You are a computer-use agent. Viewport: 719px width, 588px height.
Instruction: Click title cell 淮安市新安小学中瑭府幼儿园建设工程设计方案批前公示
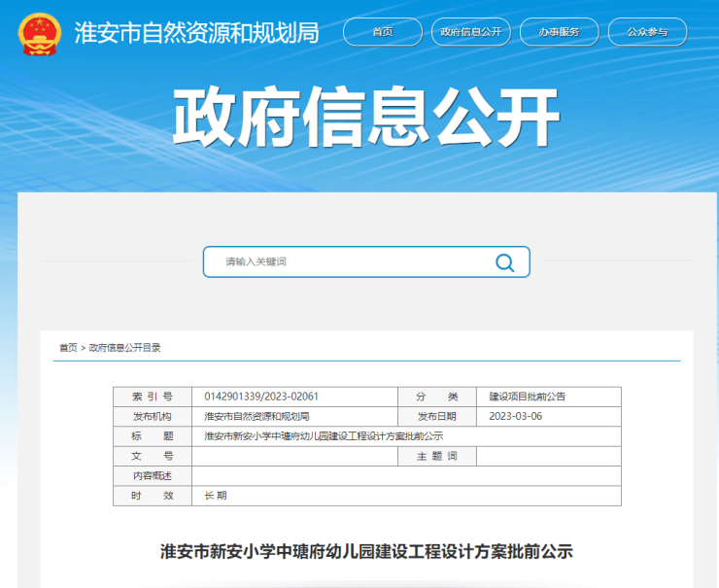(324, 436)
